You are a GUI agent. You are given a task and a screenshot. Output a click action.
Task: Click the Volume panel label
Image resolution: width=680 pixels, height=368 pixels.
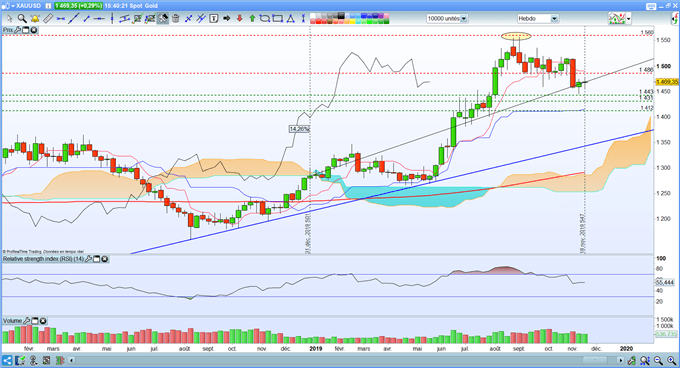(x=13, y=321)
